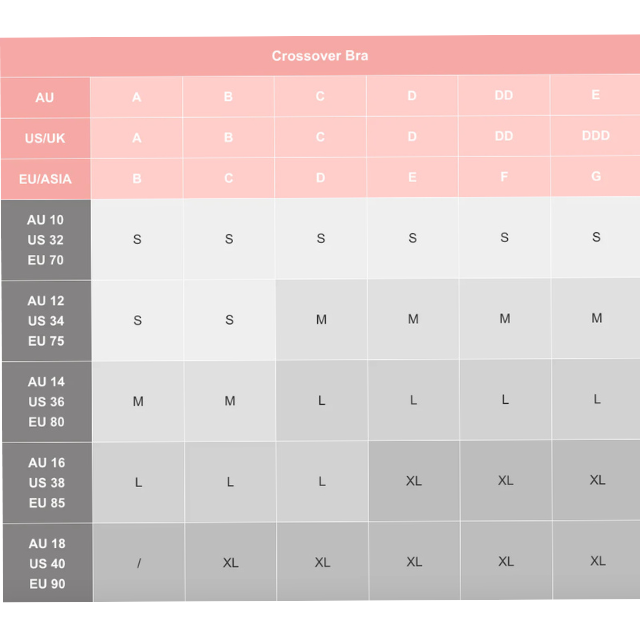
Task: Select the US/UK row label
Action: [45, 138]
